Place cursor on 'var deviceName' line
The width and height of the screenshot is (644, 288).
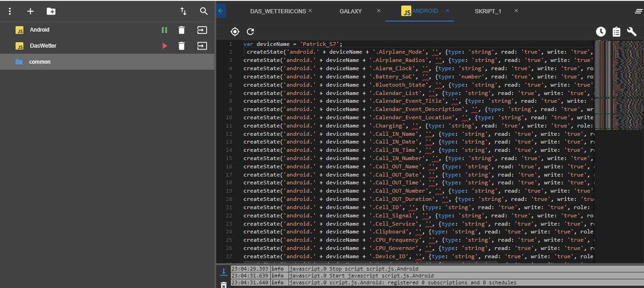tap(293, 44)
